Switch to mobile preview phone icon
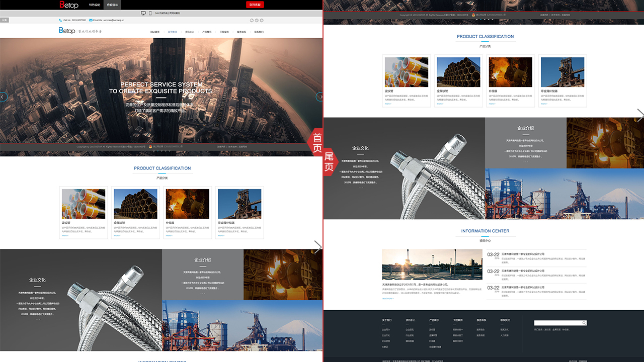The image size is (644, 362). (150, 14)
